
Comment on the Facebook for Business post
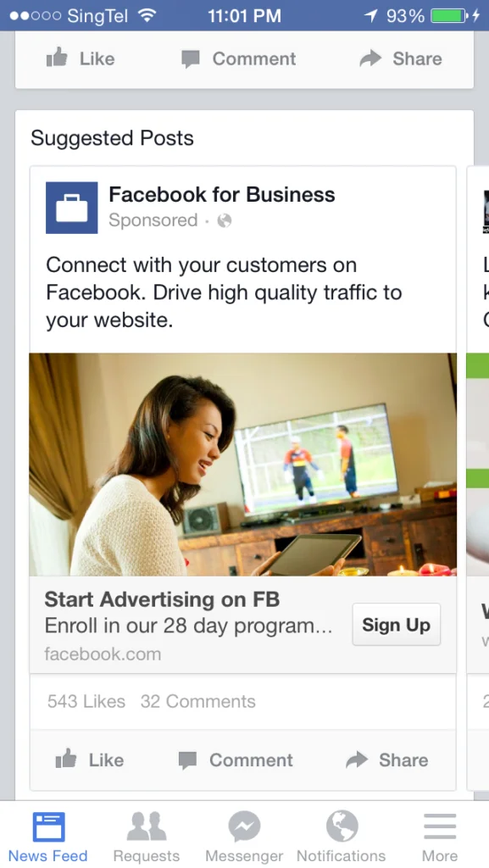click(x=236, y=760)
